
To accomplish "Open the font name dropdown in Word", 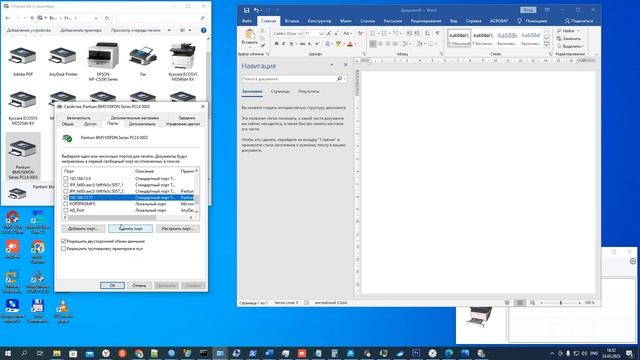I will (x=300, y=33).
